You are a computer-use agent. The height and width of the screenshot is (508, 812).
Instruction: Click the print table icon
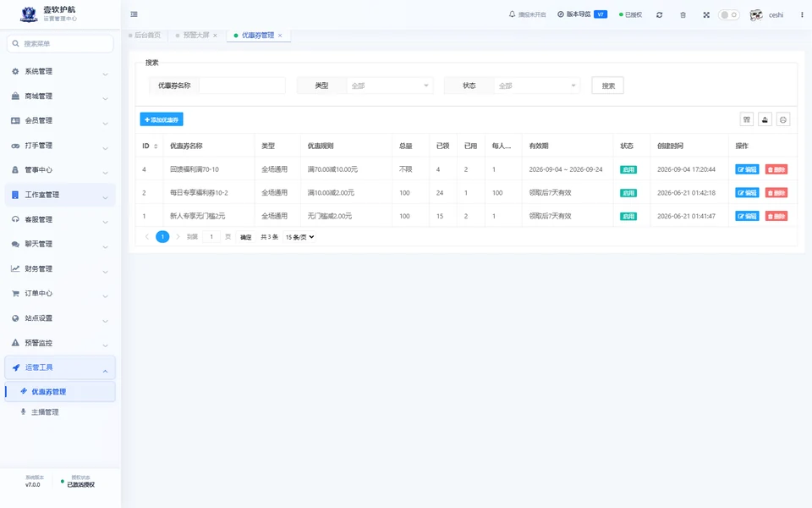pos(783,119)
